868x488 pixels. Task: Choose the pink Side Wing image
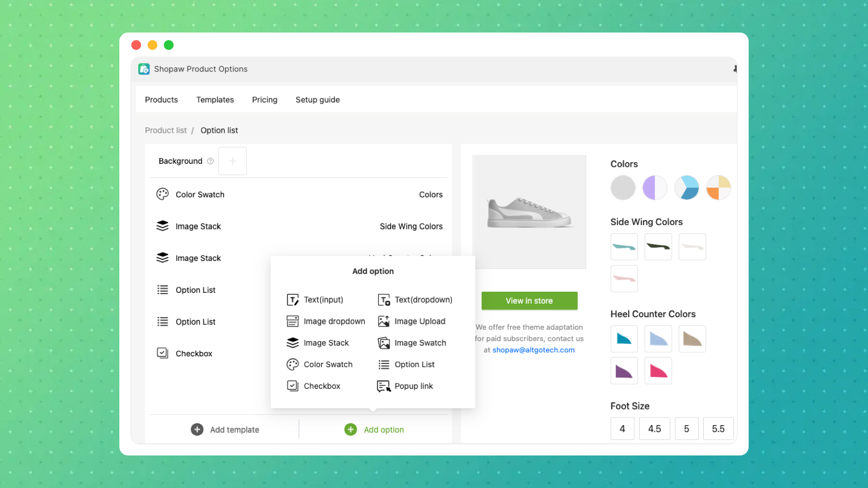tap(624, 279)
